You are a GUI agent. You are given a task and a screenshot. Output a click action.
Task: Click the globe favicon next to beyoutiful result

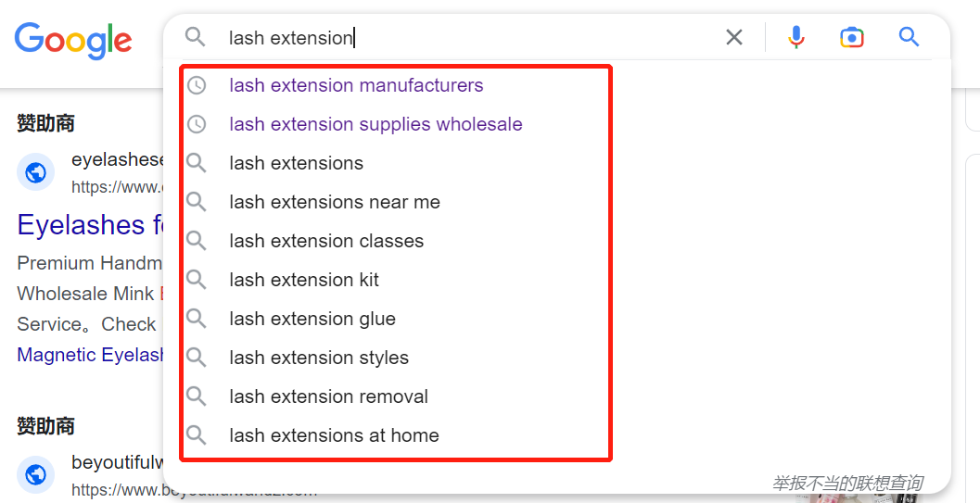coord(36,474)
